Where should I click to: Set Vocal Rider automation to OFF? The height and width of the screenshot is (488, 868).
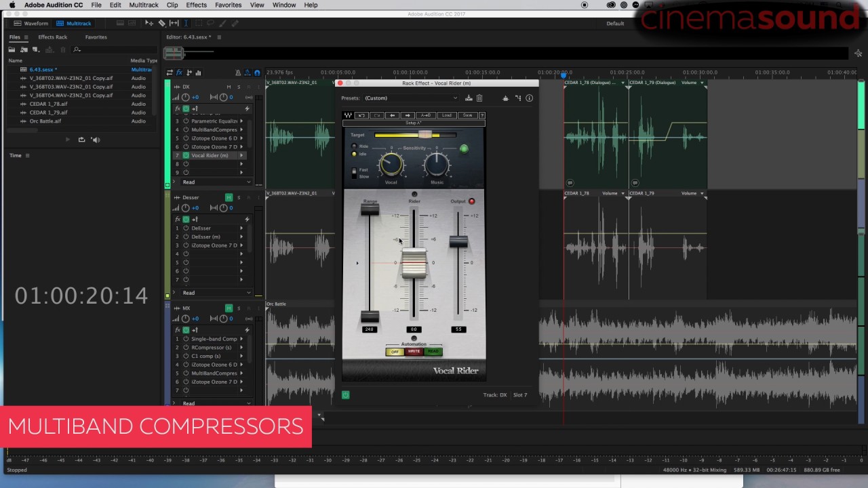[x=395, y=352]
